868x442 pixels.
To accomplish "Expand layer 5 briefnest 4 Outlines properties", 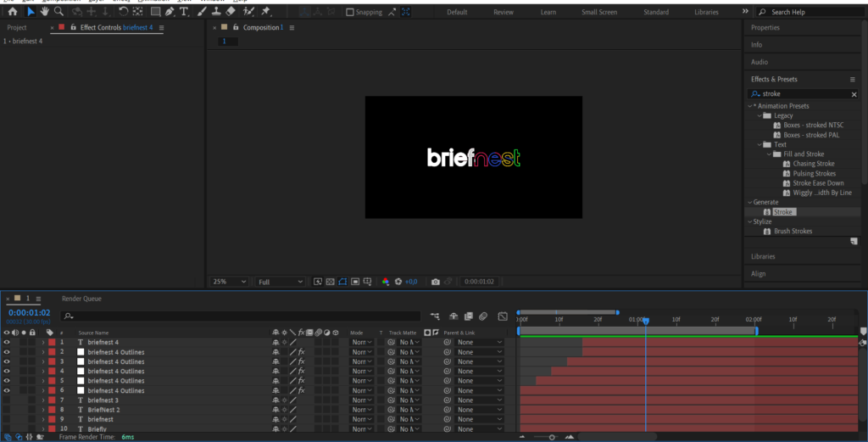I will pyautogui.click(x=43, y=381).
